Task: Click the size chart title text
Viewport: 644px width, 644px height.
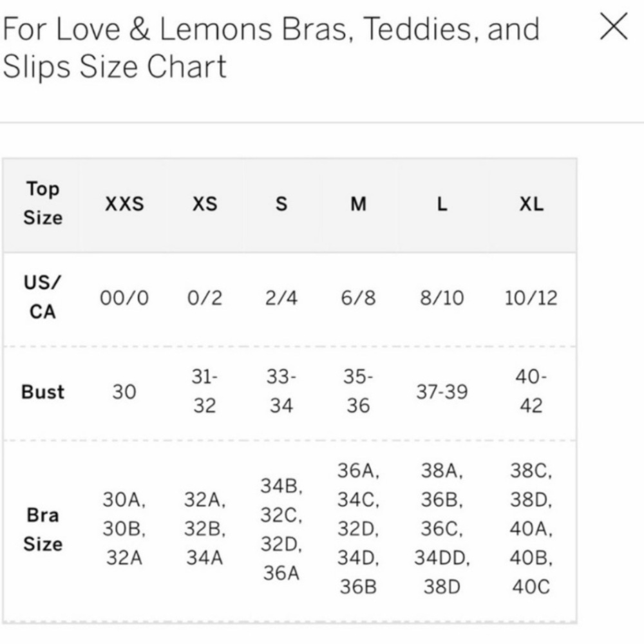Action: point(271,47)
